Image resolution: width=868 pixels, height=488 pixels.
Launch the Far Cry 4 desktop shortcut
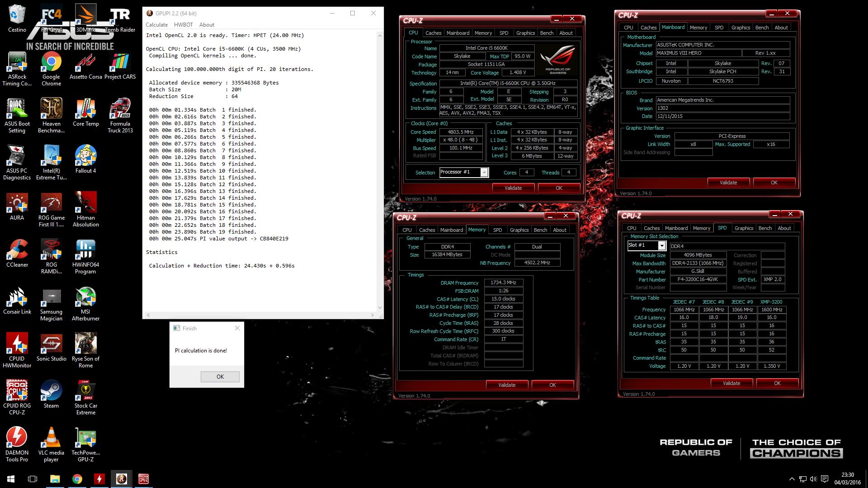tap(51, 19)
